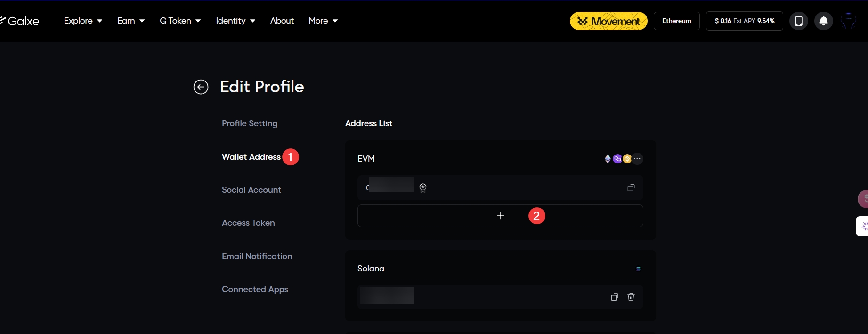Select the Ethereum network button

(x=676, y=21)
